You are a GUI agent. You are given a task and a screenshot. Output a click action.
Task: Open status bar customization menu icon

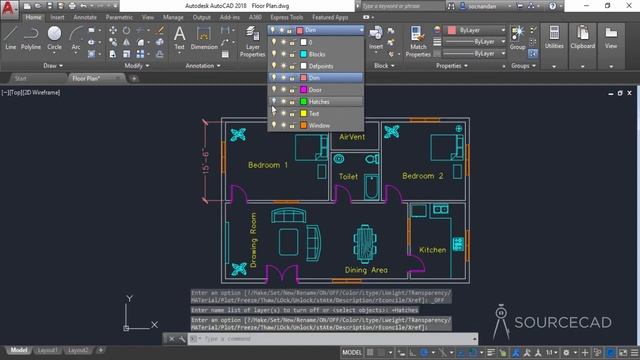634,352
